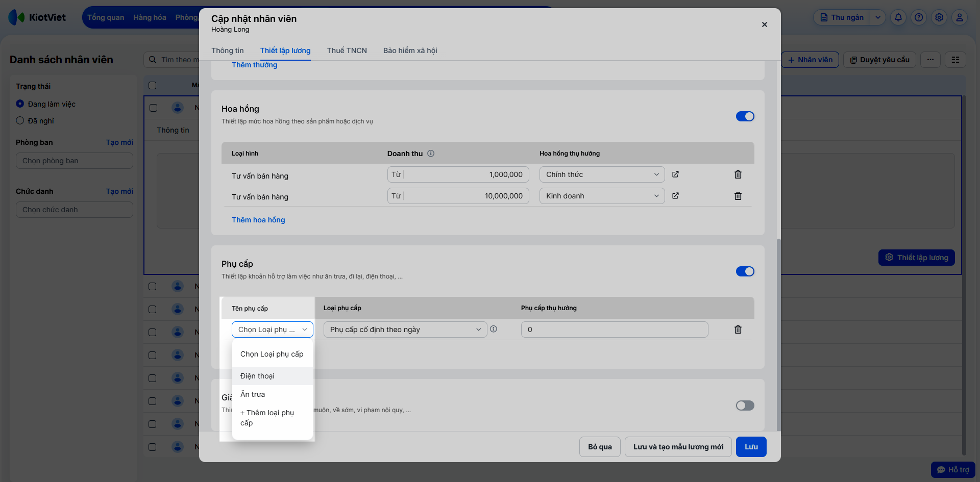The image size is (980, 482).
Task: Click Thiết lập lương button in background
Action: click(x=917, y=258)
